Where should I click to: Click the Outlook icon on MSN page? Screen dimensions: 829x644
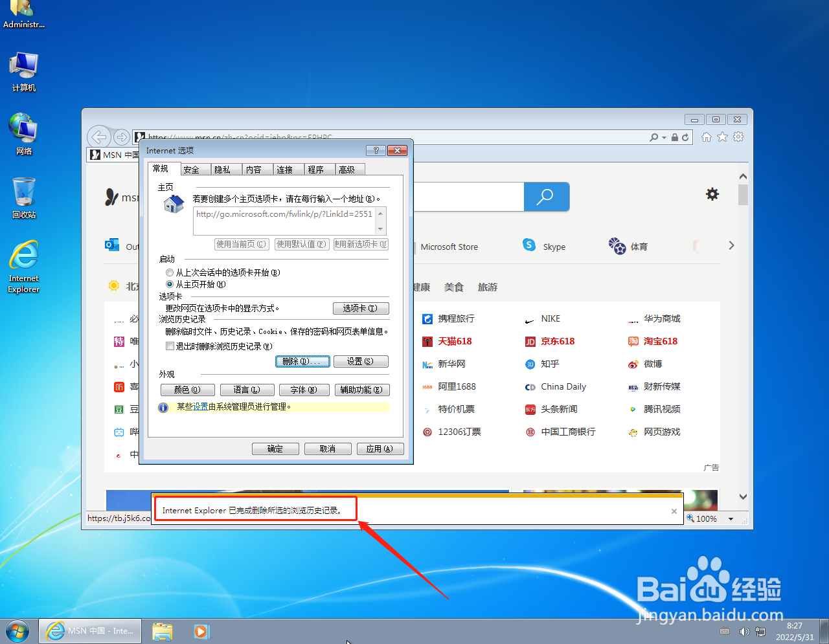(x=112, y=245)
